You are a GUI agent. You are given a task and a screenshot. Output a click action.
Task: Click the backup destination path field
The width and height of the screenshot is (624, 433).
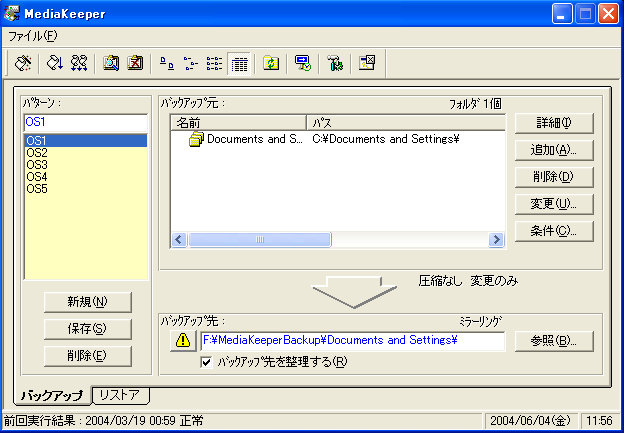[x=352, y=340]
